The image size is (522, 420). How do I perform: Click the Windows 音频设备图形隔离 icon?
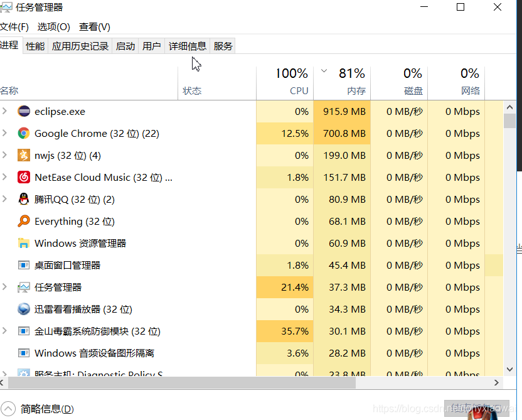coord(24,353)
